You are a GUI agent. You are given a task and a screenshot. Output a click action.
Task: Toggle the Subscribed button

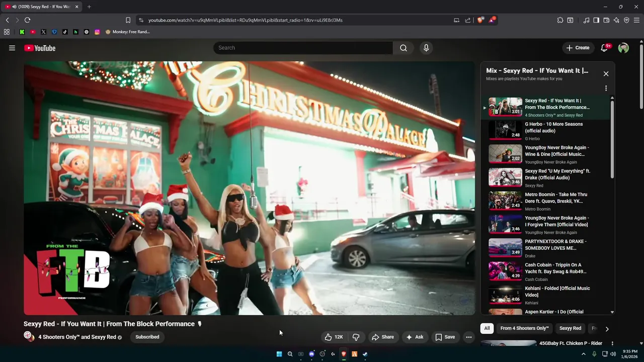(147, 337)
